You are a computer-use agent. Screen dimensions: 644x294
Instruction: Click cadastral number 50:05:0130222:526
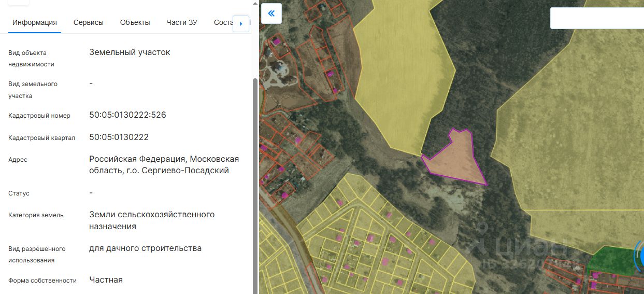(127, 115)
